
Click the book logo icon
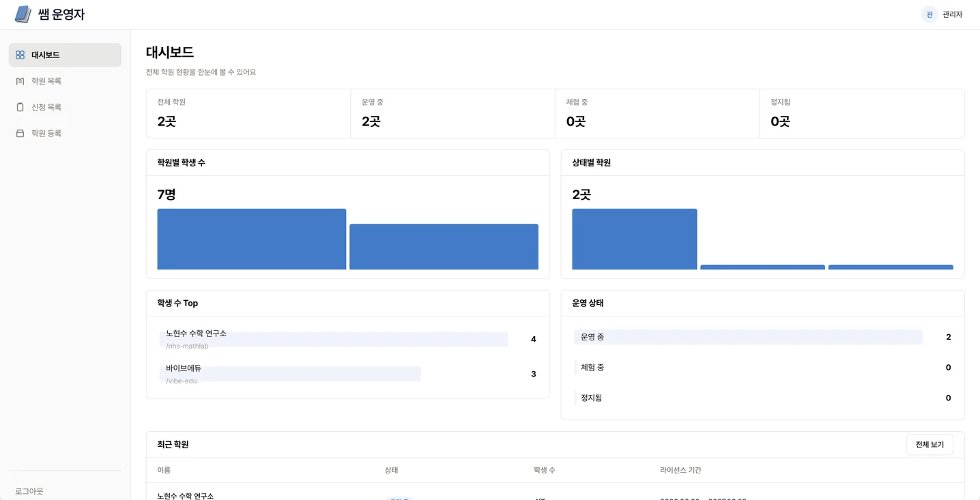23,14
